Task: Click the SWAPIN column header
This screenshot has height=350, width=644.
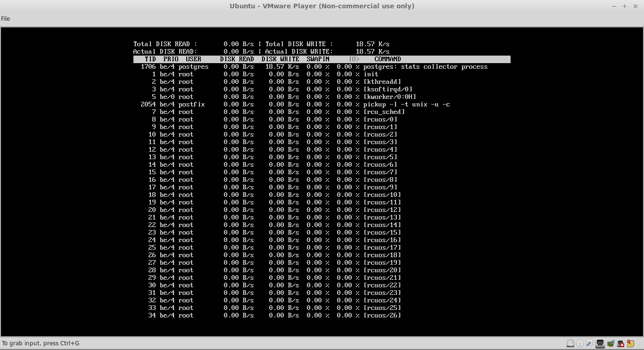Action: coord(318,59)
